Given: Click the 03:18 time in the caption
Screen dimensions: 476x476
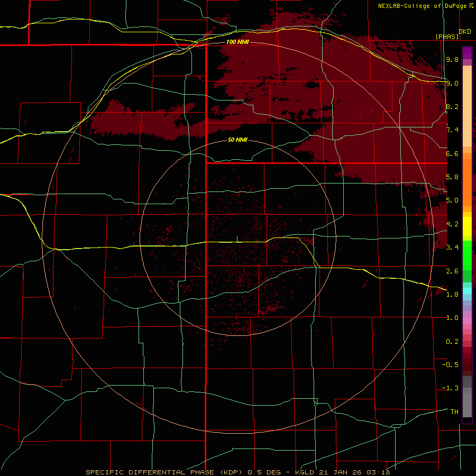Looking at the screenshot, I should [x=378, y=472].
